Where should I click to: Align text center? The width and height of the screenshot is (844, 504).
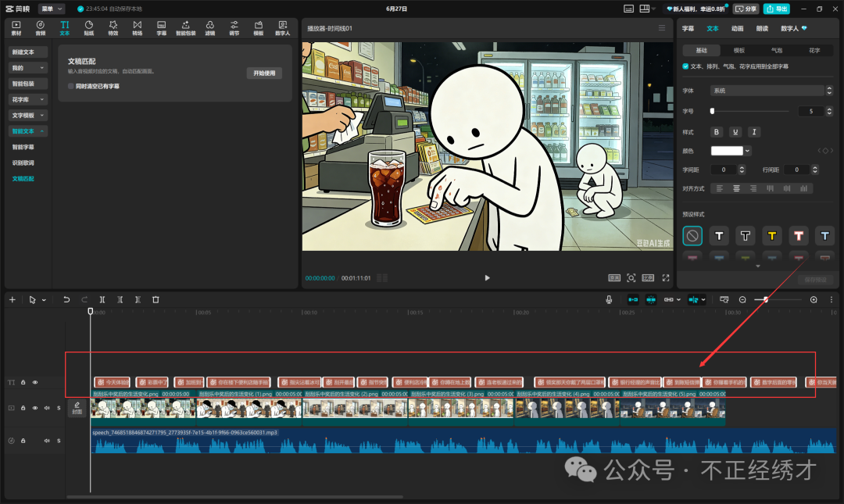(736, 188)
